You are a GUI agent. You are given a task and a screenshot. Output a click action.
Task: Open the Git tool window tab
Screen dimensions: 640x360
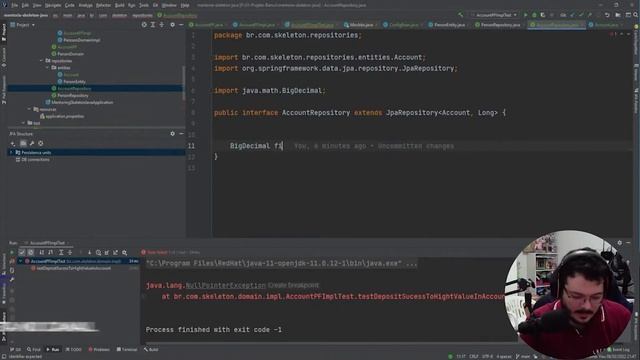tap(15, 349)
